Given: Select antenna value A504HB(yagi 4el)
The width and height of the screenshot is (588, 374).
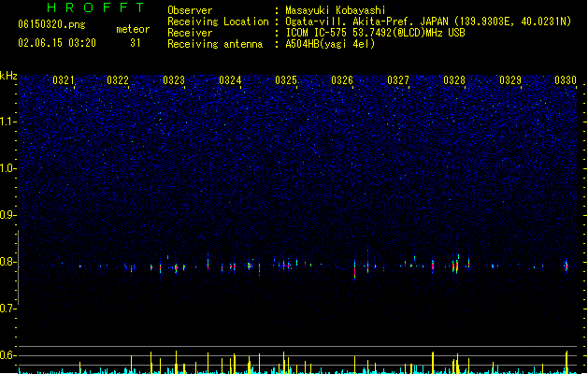Looking at the screenshot, I should point(330,44).
